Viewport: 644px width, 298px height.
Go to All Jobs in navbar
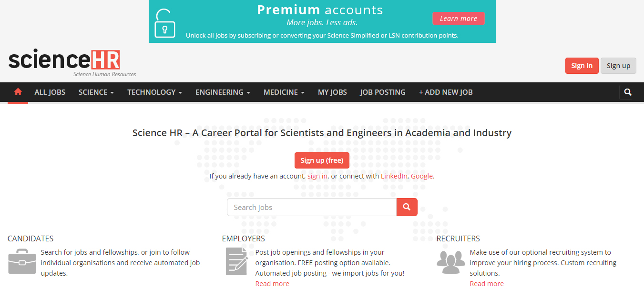pos(50,92)
